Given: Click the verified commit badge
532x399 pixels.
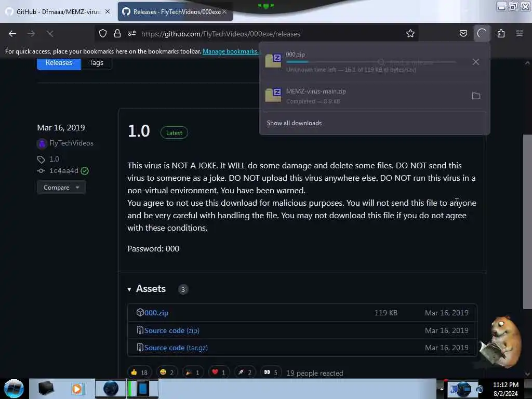Looking at the screenshot, I should click(85, 171).
